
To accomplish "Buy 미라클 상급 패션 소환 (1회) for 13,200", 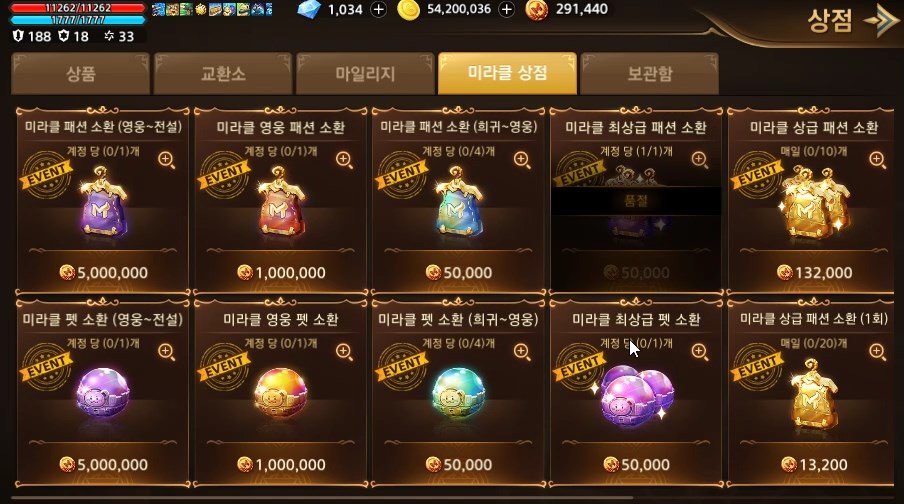I will pyautogui.click(x=813, y=464).
